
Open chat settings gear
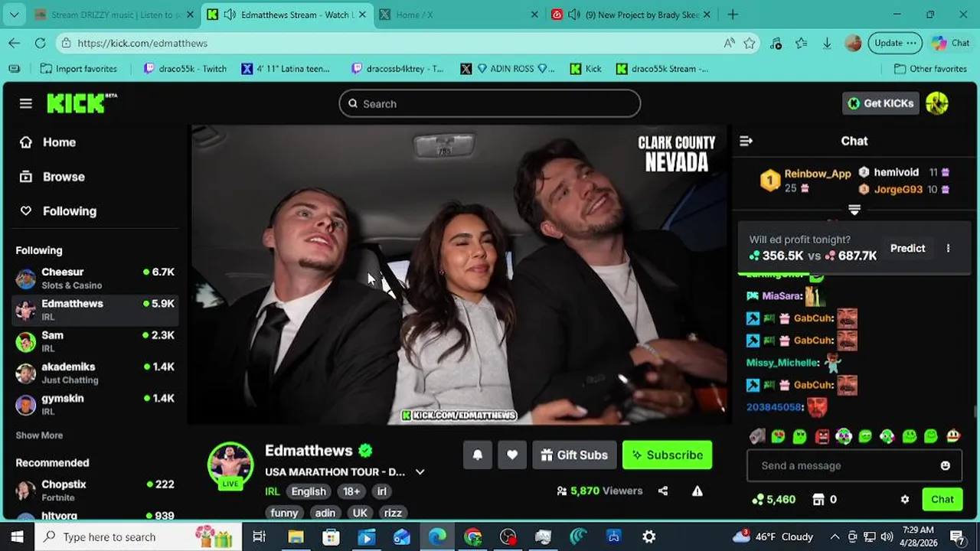point(905,499)
